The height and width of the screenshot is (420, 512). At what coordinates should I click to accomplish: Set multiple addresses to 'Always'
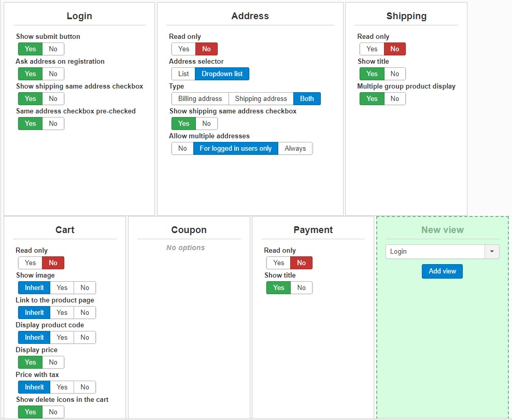pos(295,148)
